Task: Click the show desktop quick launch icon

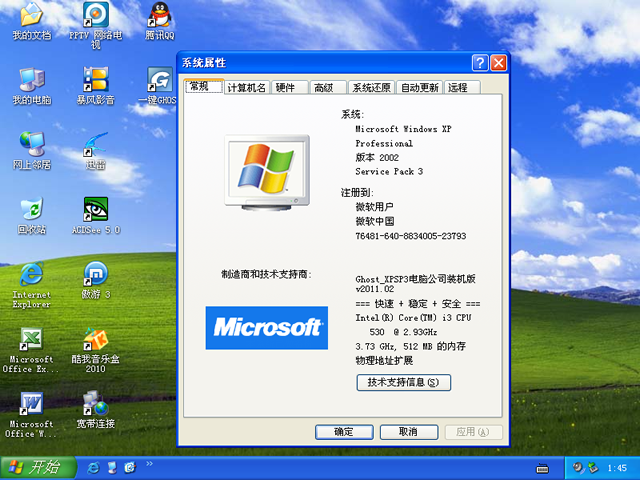Action: pos(112,467)
